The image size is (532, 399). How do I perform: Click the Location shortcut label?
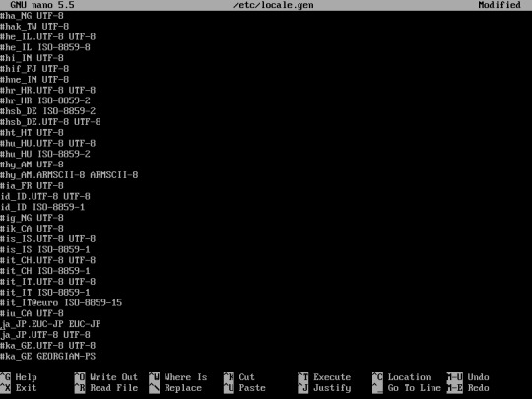click(x=409, y=377)
